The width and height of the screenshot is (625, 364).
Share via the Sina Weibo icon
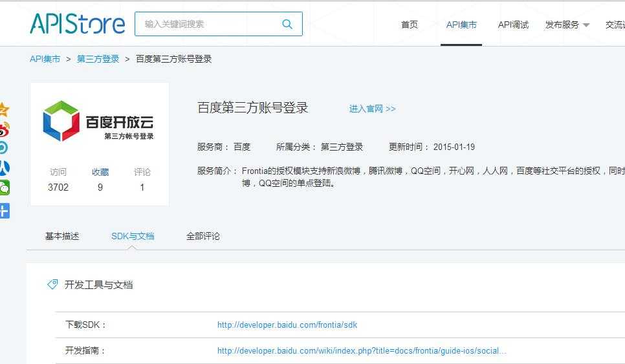point(4,129)
